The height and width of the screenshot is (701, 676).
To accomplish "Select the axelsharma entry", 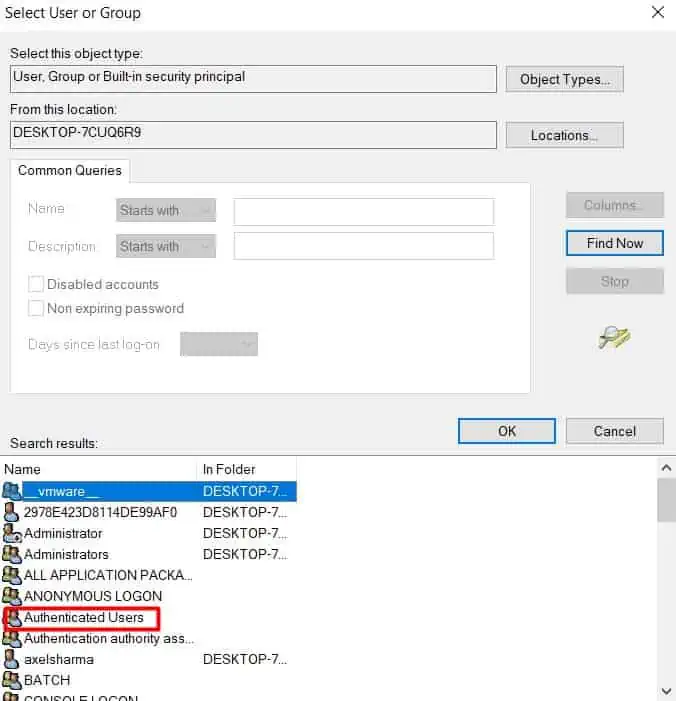I will point(59,660).
